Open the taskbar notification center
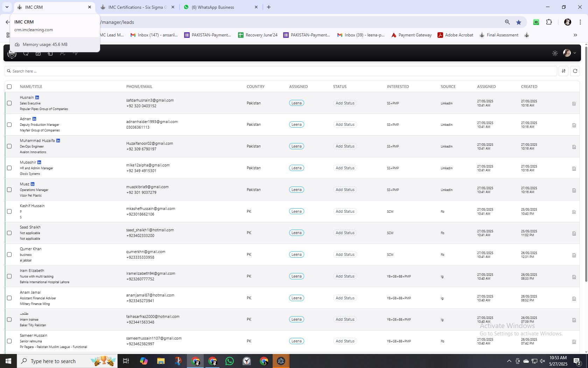This screenshot has height=368, width=588. click(x=577, y=361)
